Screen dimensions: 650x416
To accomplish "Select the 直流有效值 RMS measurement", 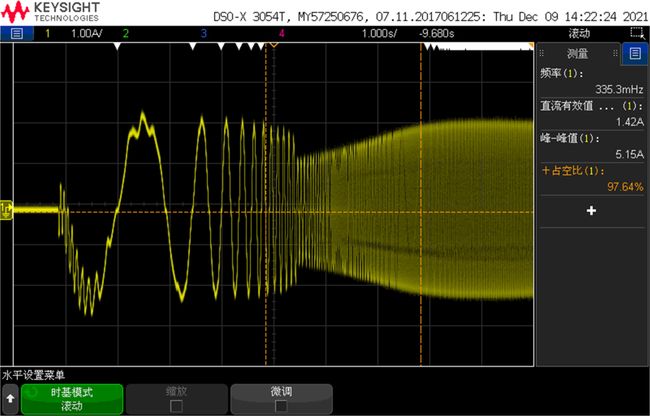I will click(592, 106).
